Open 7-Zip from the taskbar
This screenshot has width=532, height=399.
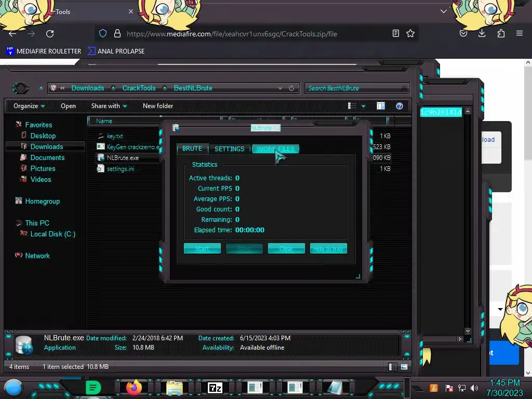point(215,388)
